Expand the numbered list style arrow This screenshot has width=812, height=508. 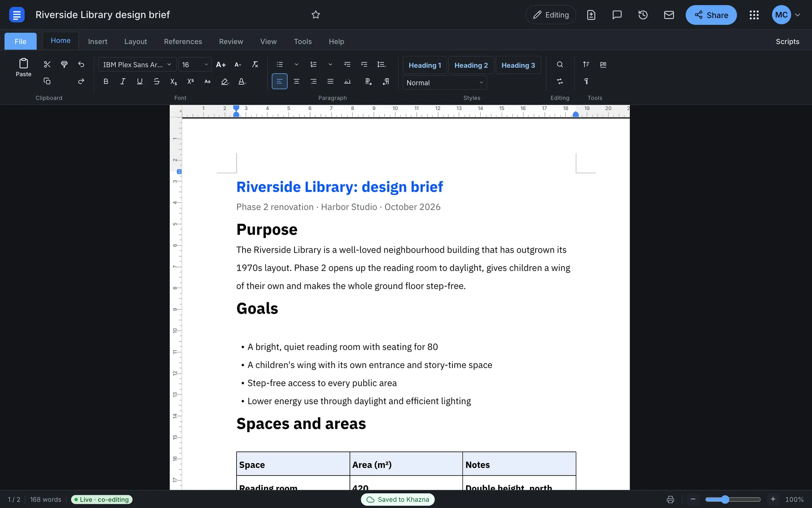330,65
